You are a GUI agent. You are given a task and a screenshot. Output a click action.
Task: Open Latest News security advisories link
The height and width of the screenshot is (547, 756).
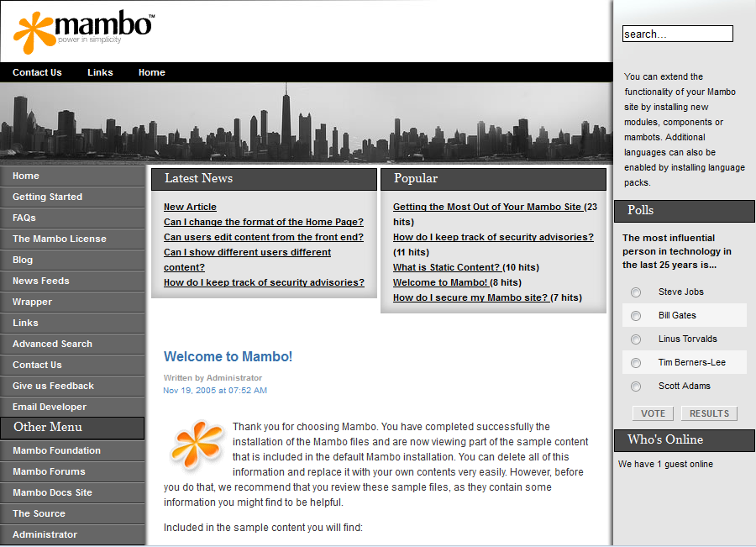pos(264,282)
